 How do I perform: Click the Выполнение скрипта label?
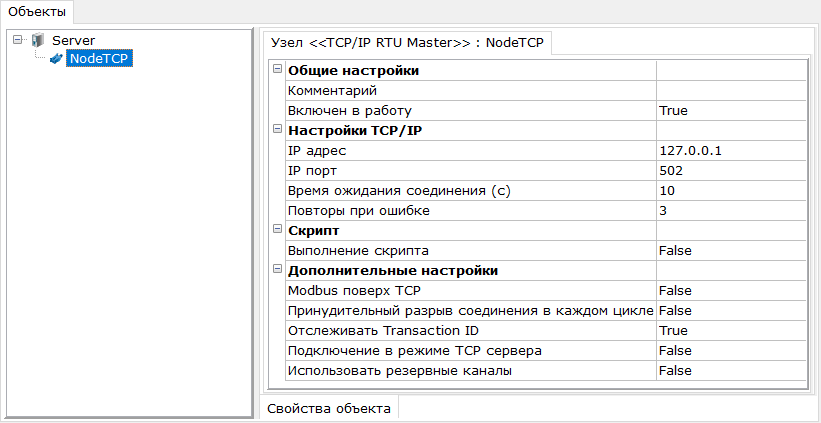(359, 251)
